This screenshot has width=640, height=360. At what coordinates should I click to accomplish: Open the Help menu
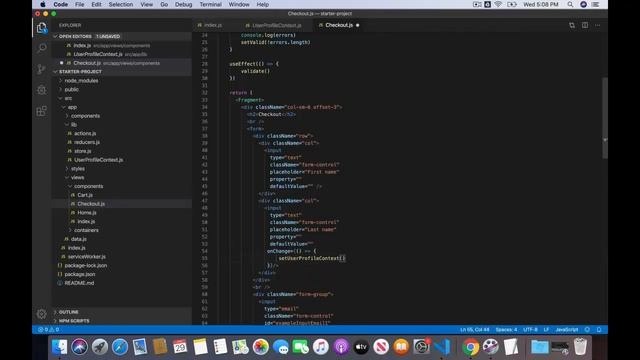coord(262,4)
